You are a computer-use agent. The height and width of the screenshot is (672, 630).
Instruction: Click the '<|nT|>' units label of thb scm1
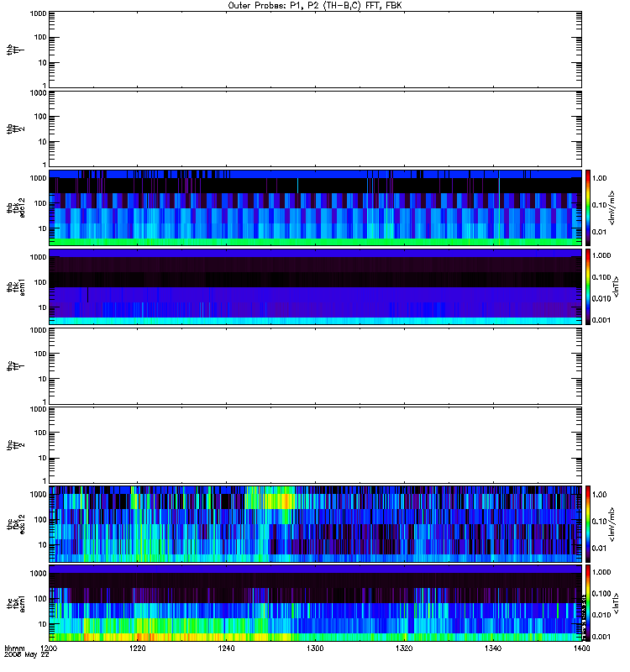(x=616, y=287)
